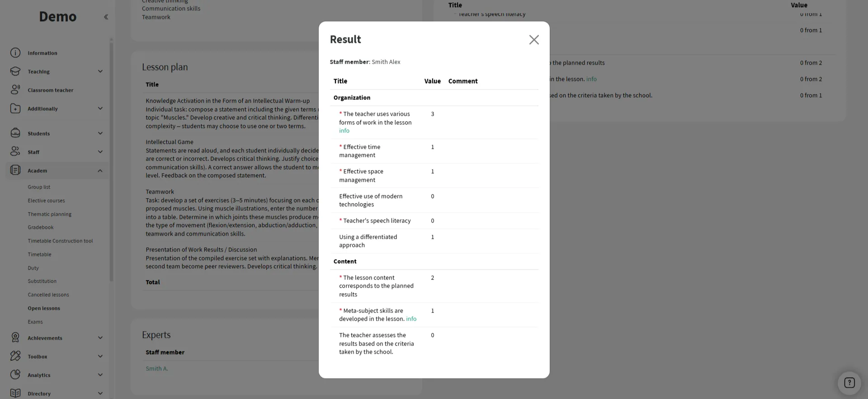This screenshot has width=868, height=399.
Task: Click the Analytics pie chart icon
Action: coord(15,375)
